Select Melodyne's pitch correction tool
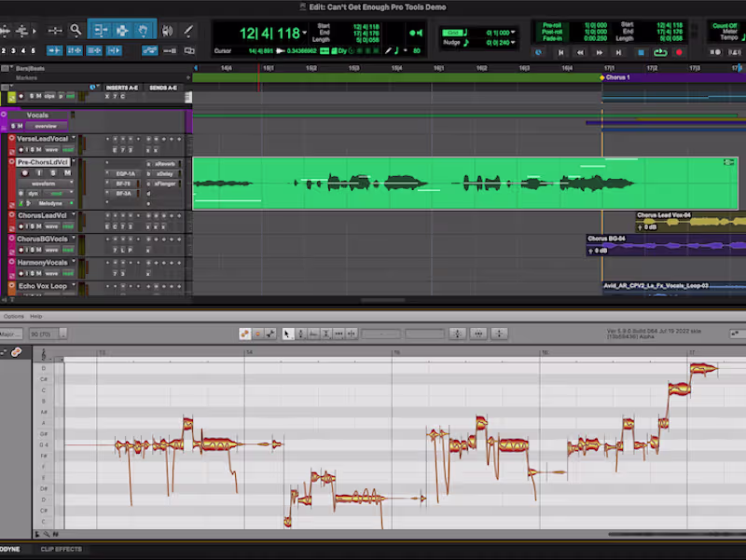Viewport: 746px width, 560px height. (302, 335)
